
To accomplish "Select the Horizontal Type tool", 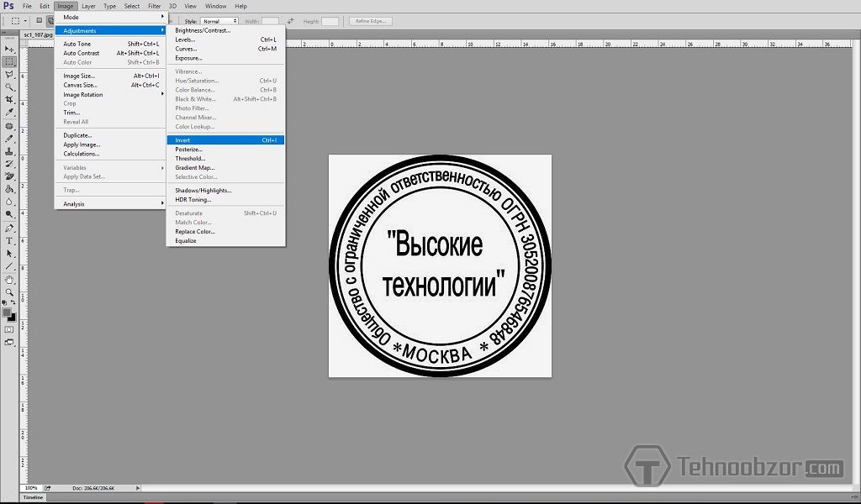I will (9, 241).
